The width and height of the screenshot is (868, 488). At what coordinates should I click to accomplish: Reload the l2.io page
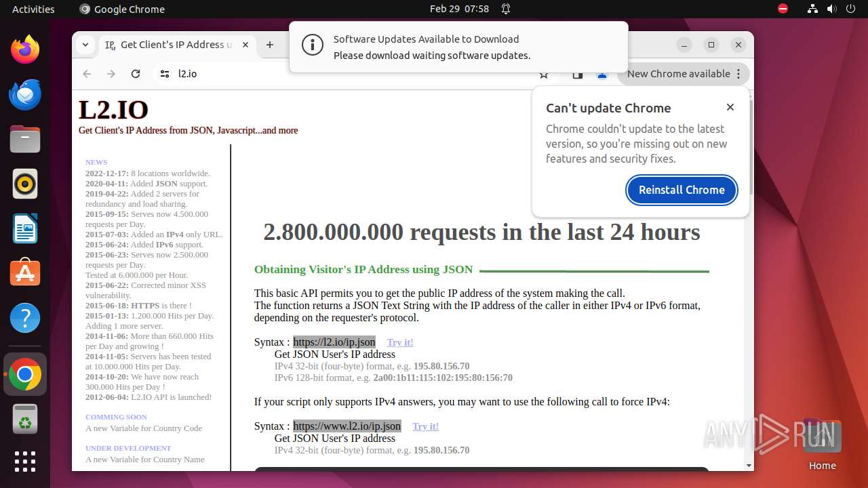pyautogui.click(x=136, y=74)
